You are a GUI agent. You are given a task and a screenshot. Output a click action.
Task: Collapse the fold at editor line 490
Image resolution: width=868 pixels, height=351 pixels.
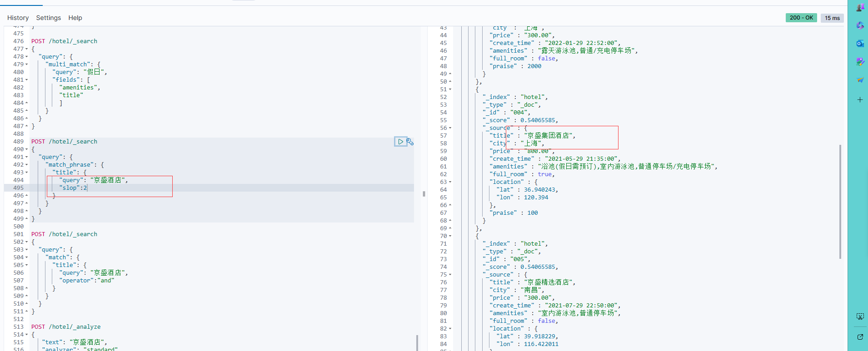click(x=26, y=149)
